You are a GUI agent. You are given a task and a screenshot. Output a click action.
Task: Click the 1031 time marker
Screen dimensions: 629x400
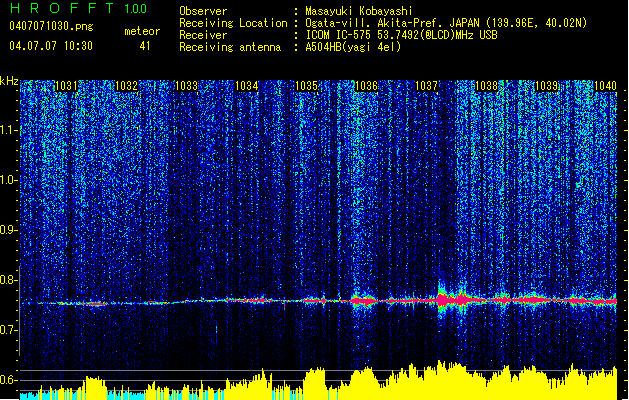[x=66, y=86]
